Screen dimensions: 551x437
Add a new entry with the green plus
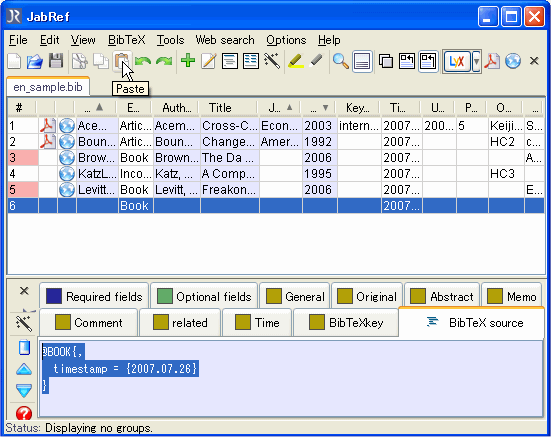coord(188,60)
